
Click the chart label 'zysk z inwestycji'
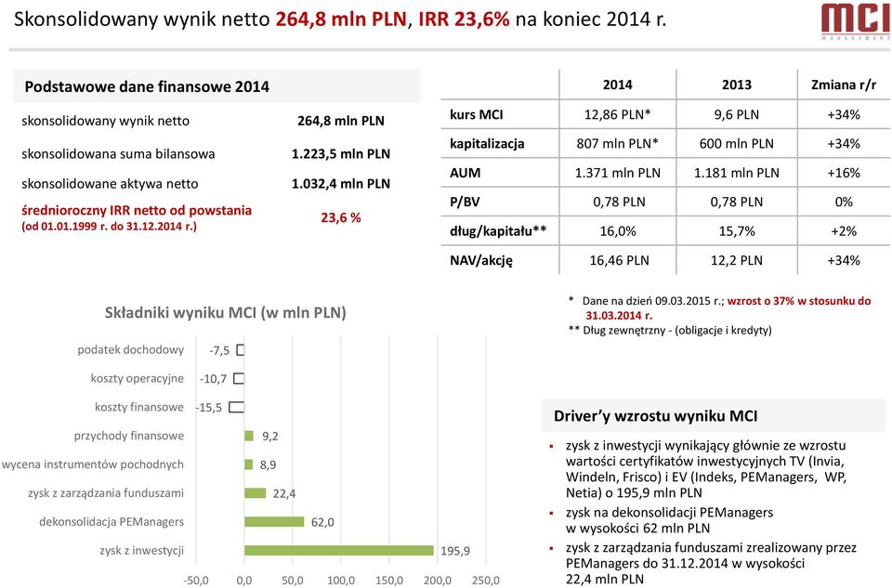[x=141, y=550]
